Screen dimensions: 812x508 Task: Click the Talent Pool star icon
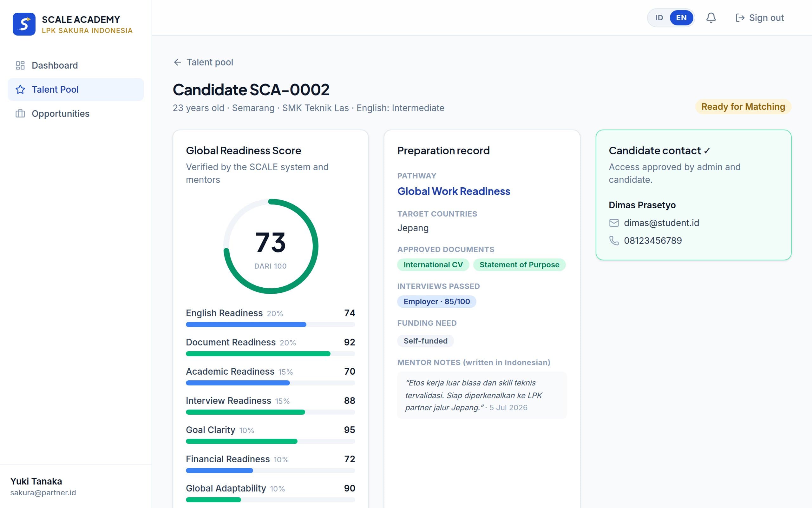(20, 89)
